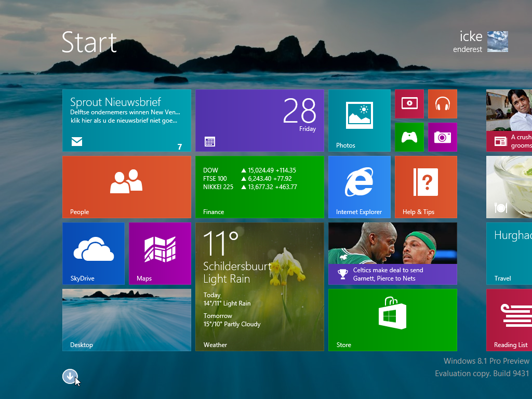Launch the Games Xbox controller tile
Screen dimensions: 532x399
point(409,137)
